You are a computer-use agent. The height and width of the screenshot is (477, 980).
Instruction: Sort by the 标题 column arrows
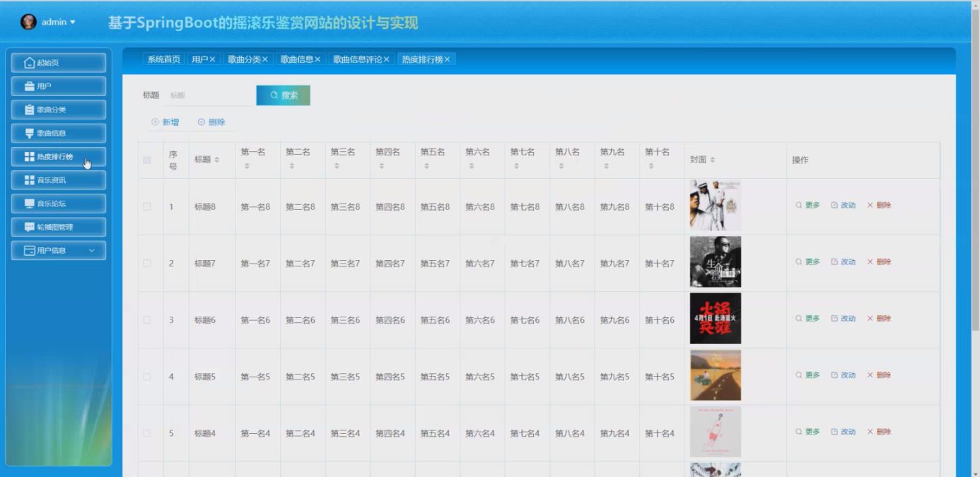click(x=217, y=160)
